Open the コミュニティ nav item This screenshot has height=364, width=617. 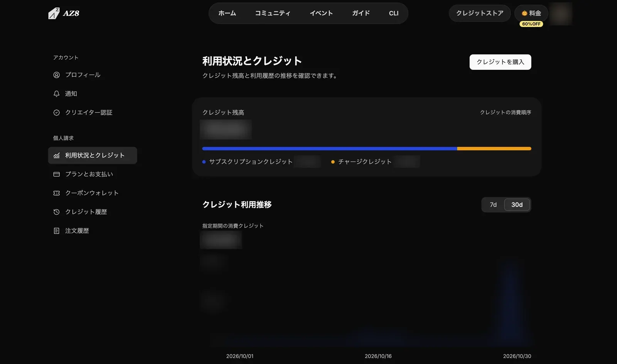pyautogui.click(x=273, y=13)
